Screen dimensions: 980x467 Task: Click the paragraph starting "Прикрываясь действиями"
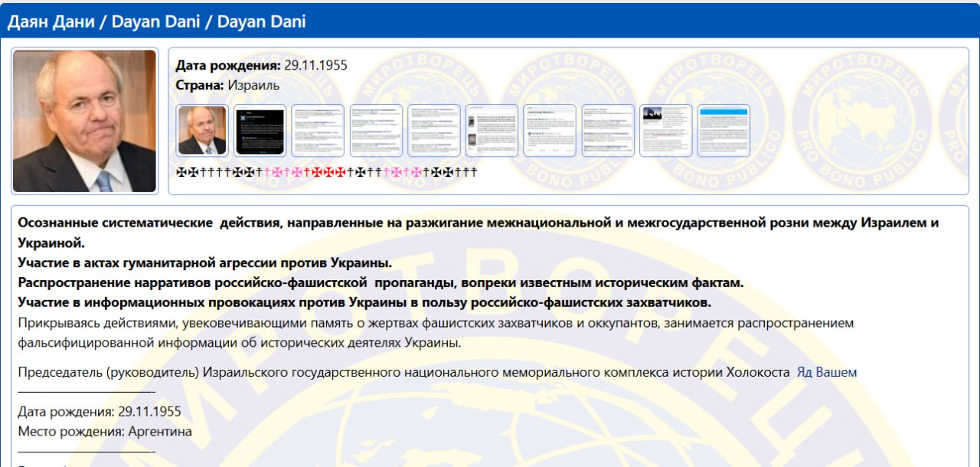click(436, 333)
